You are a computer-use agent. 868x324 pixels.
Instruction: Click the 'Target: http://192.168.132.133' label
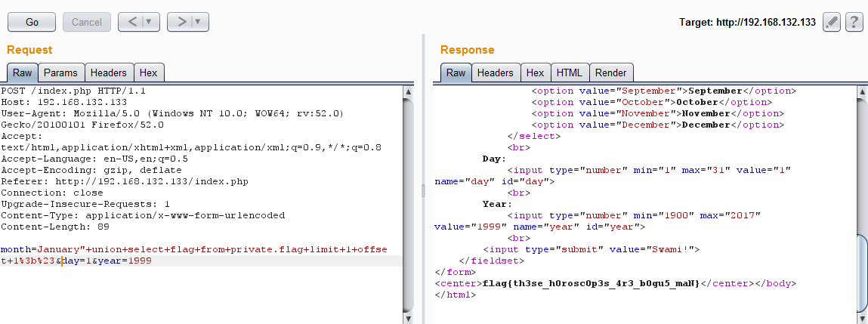click(x=747, y=22)
